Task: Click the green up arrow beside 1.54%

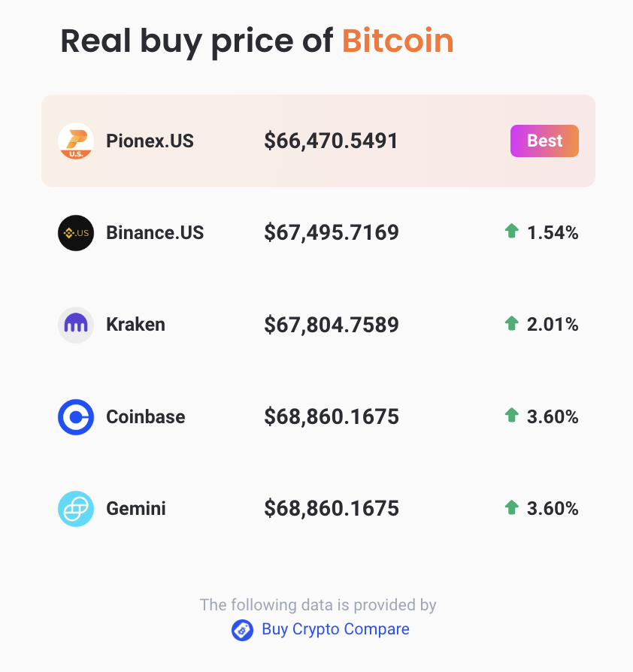Action: (x=512, y=232)
